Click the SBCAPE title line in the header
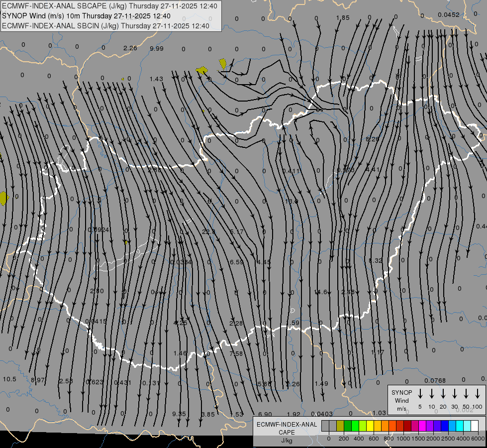 (109, 6)
